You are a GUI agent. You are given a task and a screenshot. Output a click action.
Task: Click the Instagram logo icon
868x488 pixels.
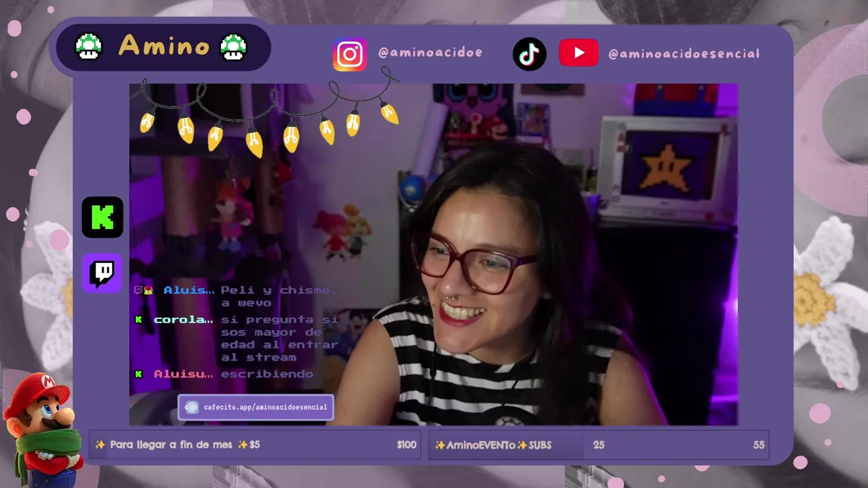coord(350,54)
